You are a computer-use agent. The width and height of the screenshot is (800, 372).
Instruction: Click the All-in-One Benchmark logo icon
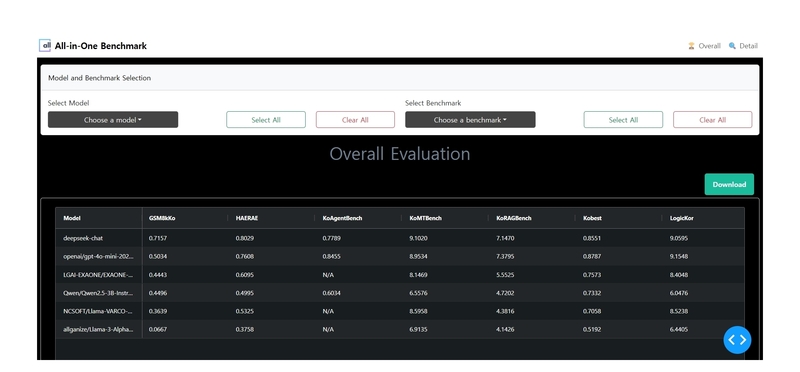pos(45,45)
